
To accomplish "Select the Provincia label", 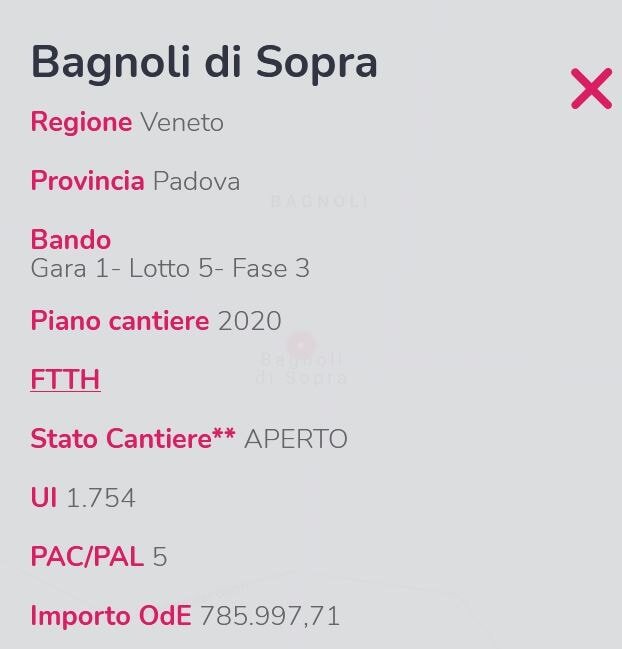I will (x=88, y=181).
